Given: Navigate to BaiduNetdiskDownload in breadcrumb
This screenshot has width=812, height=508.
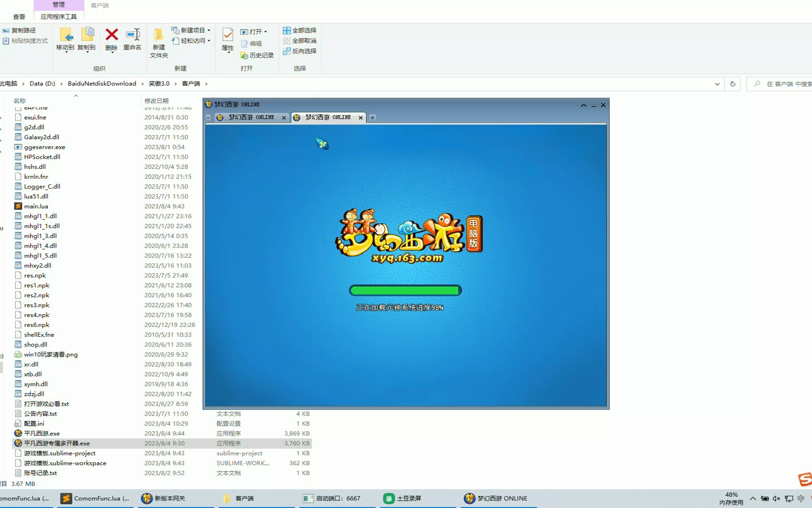Looking at the screenshot, I should click(102, 84).
